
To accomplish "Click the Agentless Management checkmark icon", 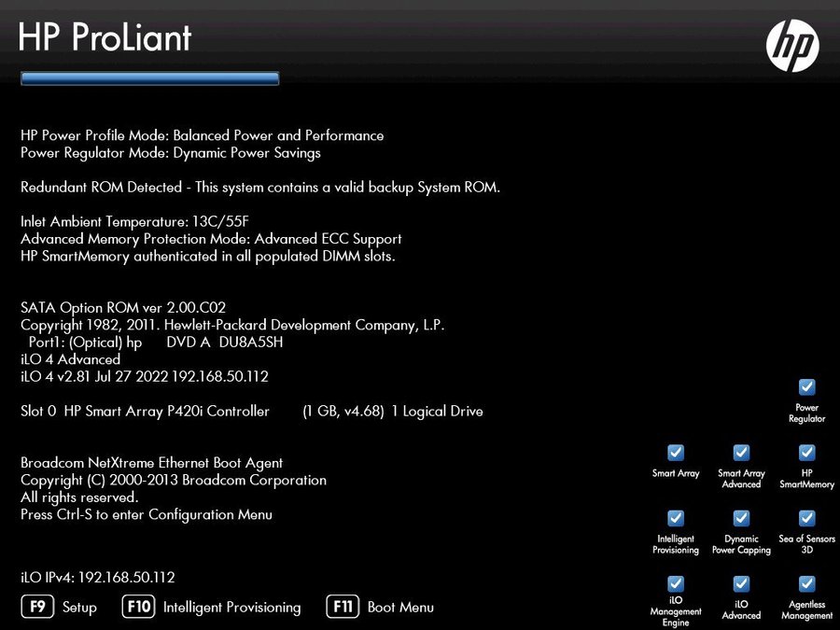I will tap(806, 583).
